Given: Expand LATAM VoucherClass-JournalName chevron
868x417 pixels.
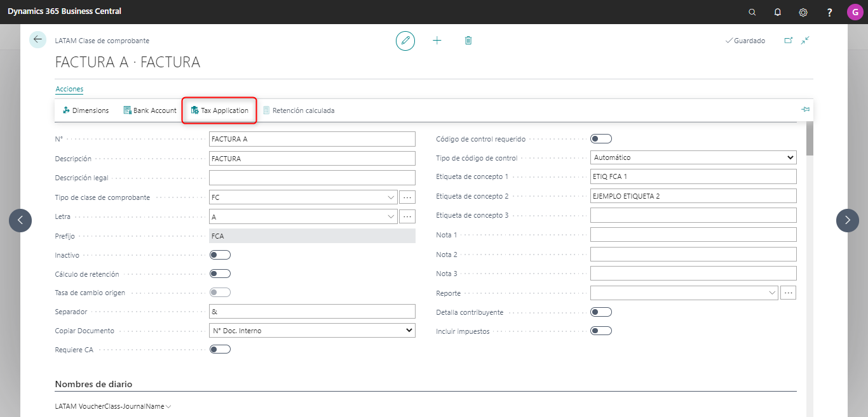Looking at the screenshot, I should (168, 406).
